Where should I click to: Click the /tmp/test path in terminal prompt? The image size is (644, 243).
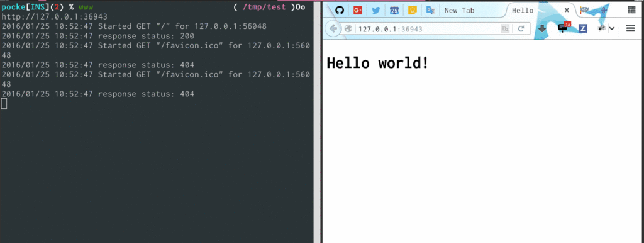(264, 8)
